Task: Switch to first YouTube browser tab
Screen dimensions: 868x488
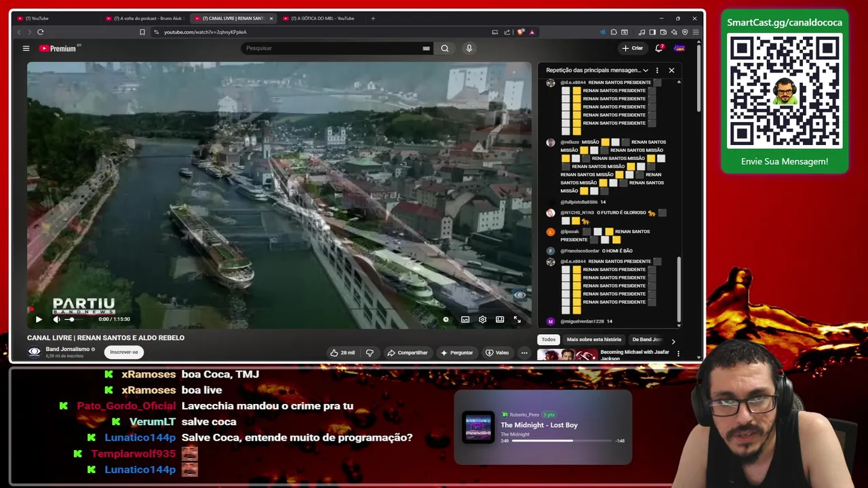Action: (58, 18)
